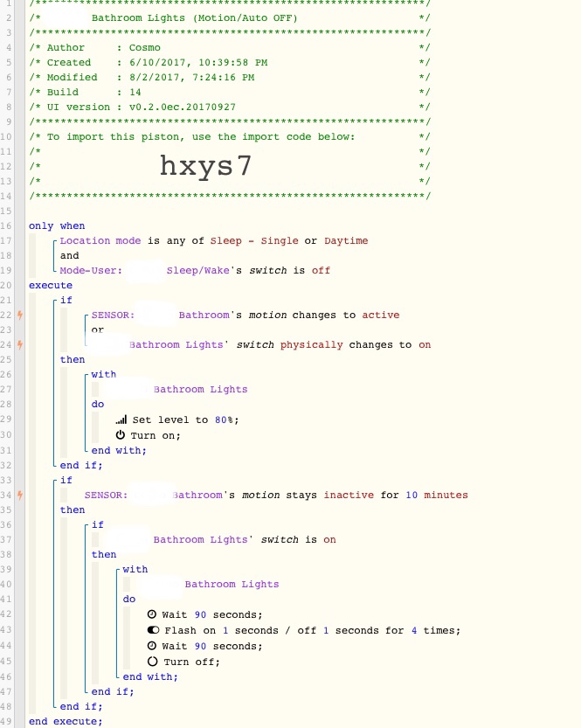Click the 'only when' keyword
The image size is (581, 728).
57,225
